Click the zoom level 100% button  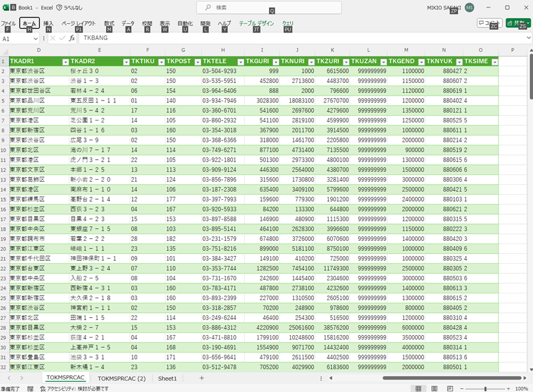[x=521, y=389]
